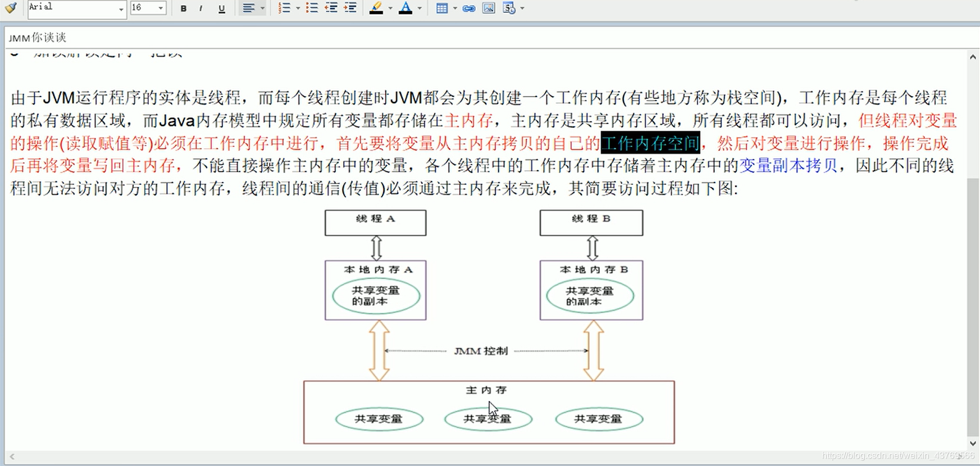Click the vertical scrollbar up arrow
The height and width of the screenshot is (466, 980).
[973, 57]
